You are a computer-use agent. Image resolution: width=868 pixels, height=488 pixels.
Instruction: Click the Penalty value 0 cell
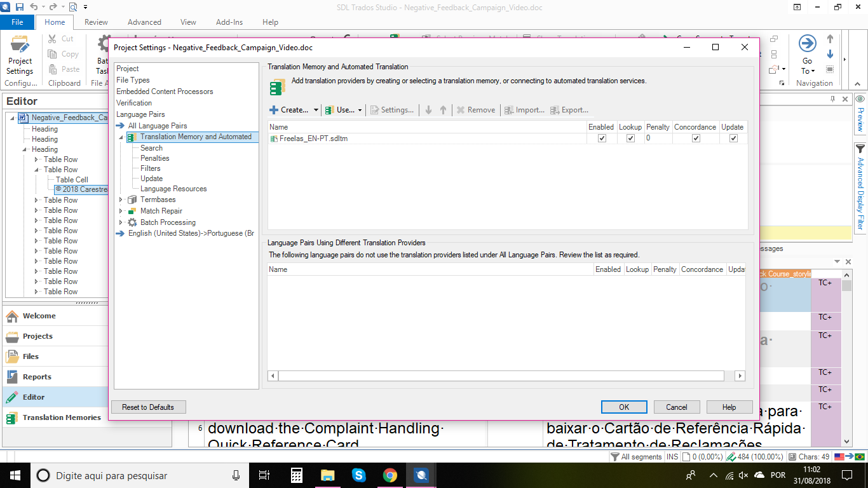[x=658, y=139]
